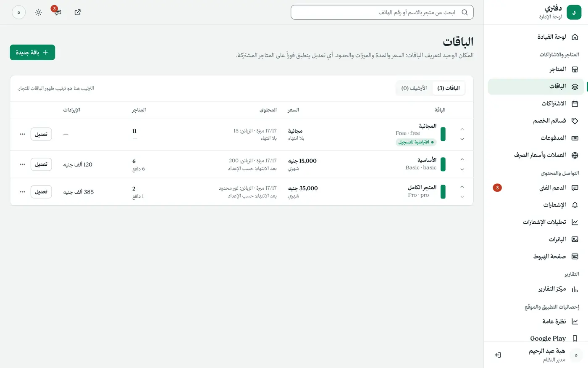Open الاشتراكات in sidebar
Screen dimensions: 588x368
tap(535, 103)
